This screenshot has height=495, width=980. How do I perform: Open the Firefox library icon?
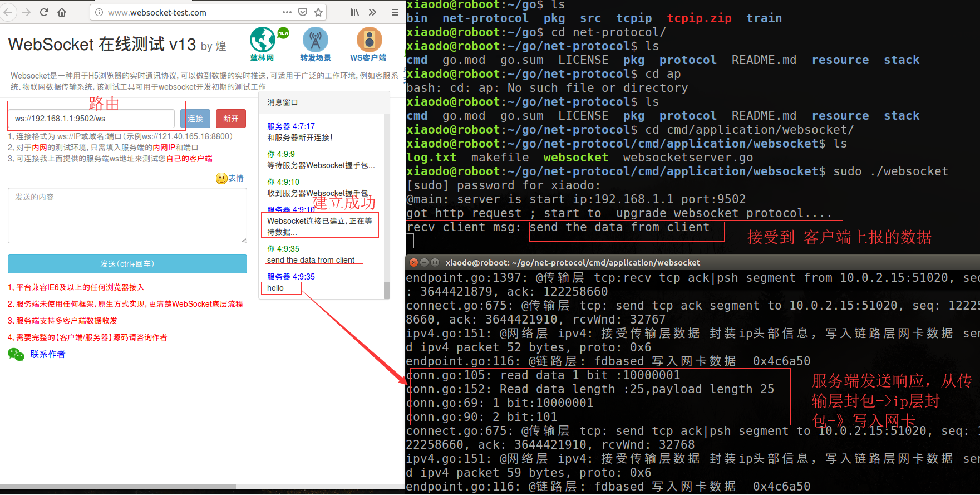354,12
